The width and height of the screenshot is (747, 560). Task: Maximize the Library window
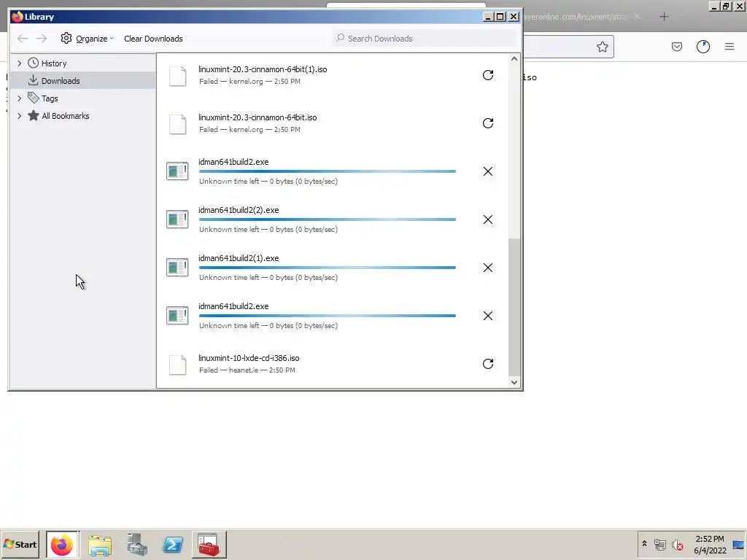500,17
